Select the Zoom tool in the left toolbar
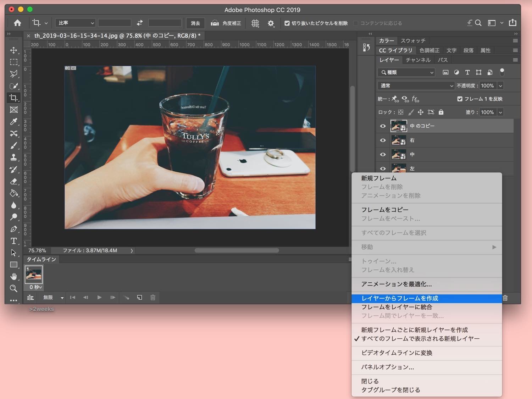 (13, 288)
